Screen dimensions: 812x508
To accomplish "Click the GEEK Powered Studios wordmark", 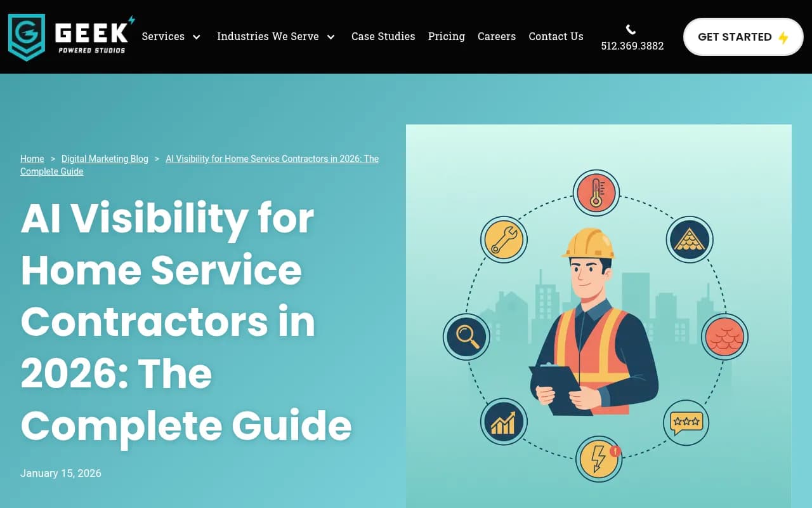I will (95, 36).
